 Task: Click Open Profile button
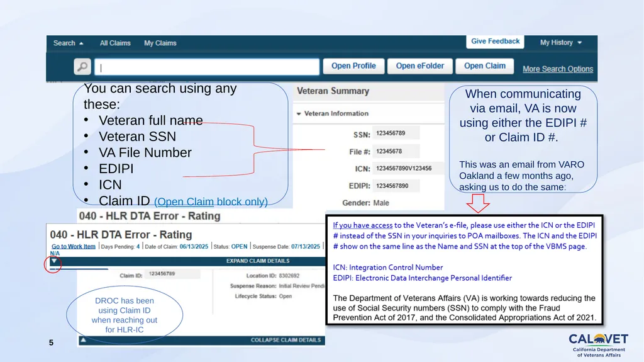point(353,66)
